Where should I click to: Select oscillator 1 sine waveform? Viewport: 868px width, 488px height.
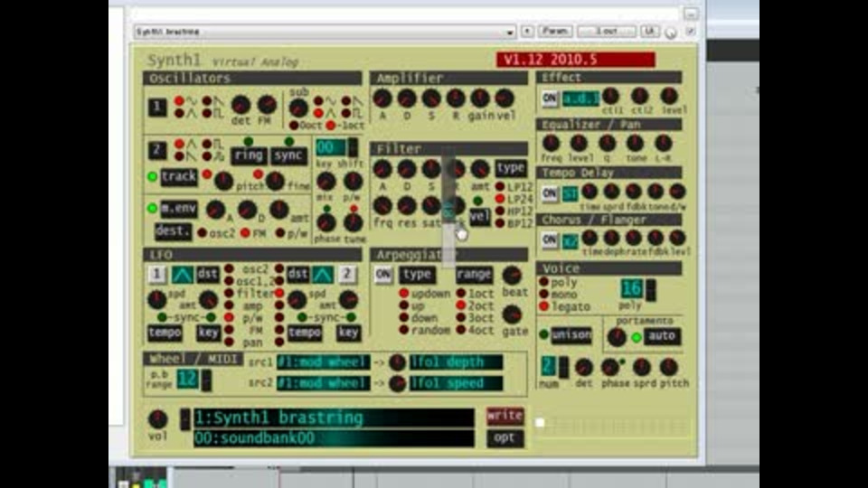click(179, 100)
